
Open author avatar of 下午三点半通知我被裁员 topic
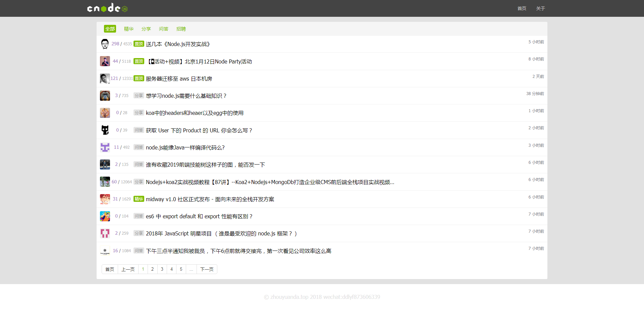(105, 251)
